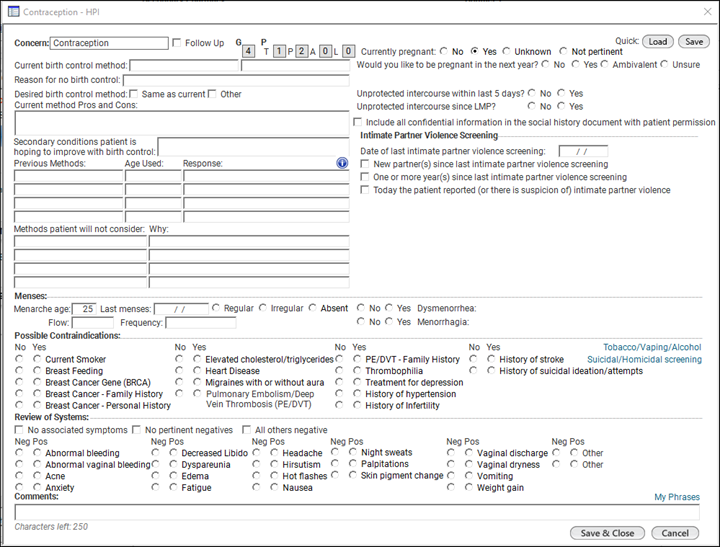Mark Pos for Weight gain
720x547 pixels.
pyautogui.click(x=468, y=487)
